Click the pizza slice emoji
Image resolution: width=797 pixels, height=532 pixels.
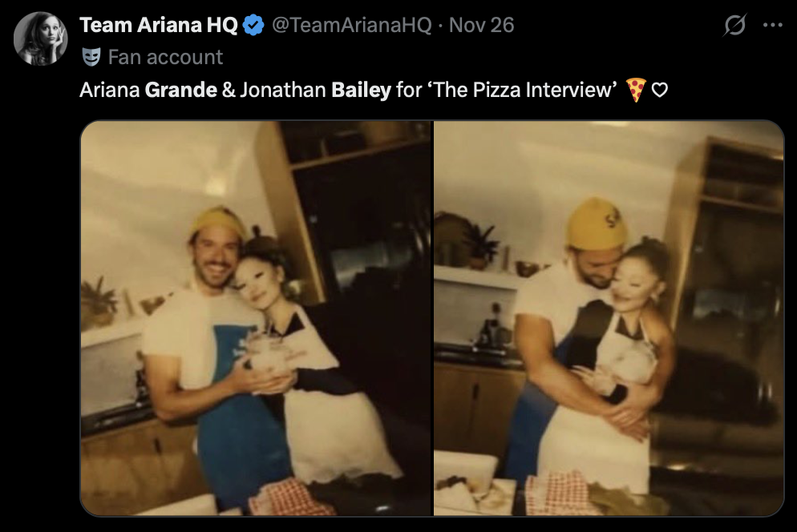635,90
